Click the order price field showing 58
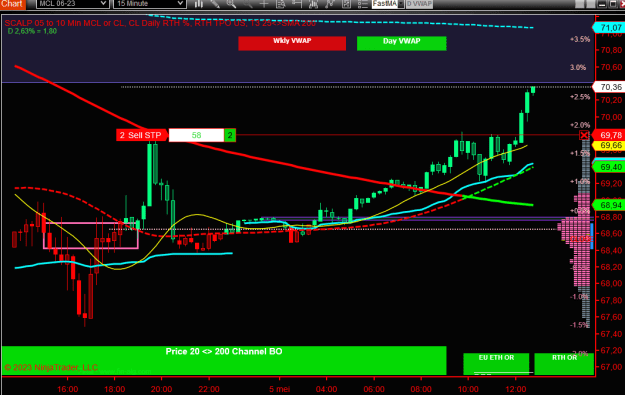Viewport: 625px width, 395px height. point(197,135)
